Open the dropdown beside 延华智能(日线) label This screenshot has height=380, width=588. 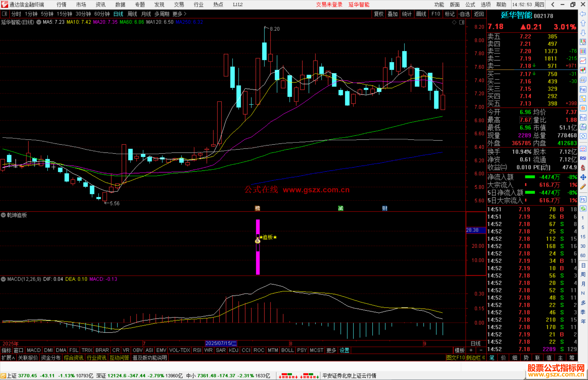coord(39,22)
